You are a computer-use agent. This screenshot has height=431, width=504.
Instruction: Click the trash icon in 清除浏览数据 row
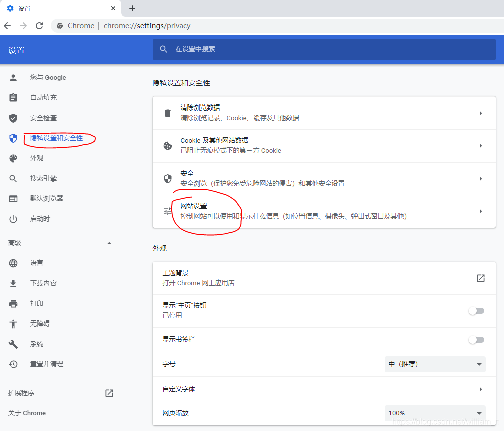pos(168,113)
